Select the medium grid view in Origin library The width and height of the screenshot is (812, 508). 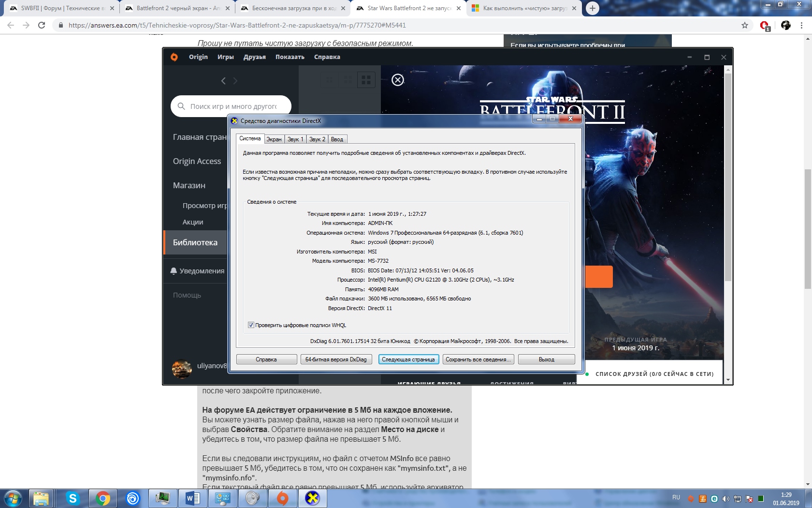click(348, 80)
